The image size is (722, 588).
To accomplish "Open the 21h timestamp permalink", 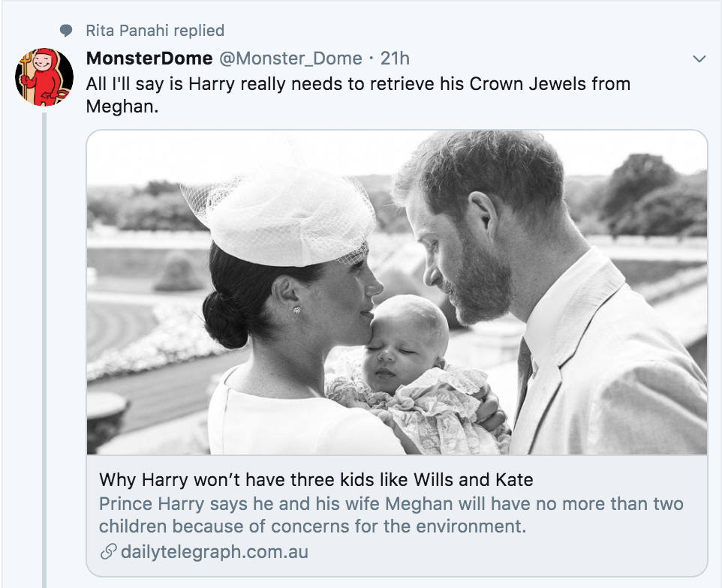I will point(395,58).
